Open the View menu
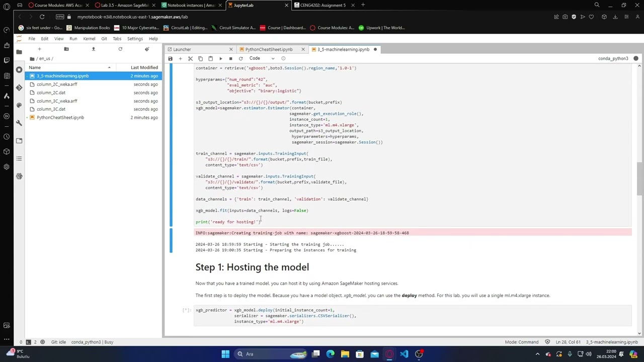This screenshot has height=362, width=644. tap(59, 39)
